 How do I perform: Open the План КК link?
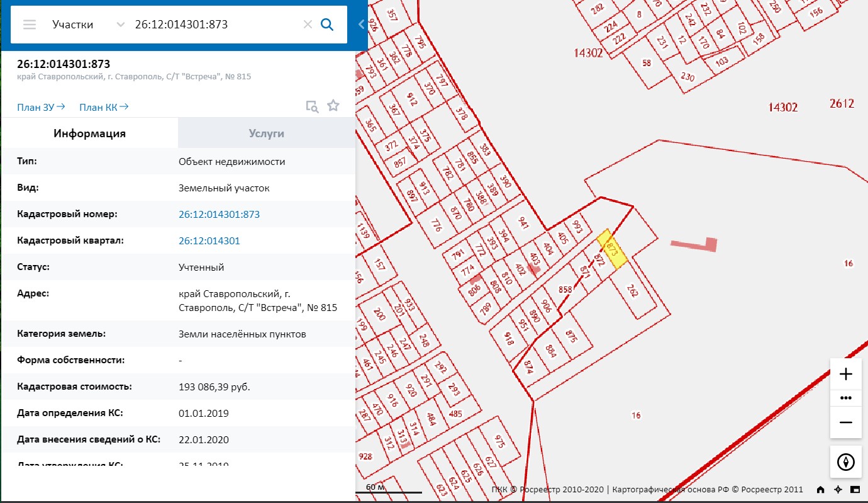point(104,107)
